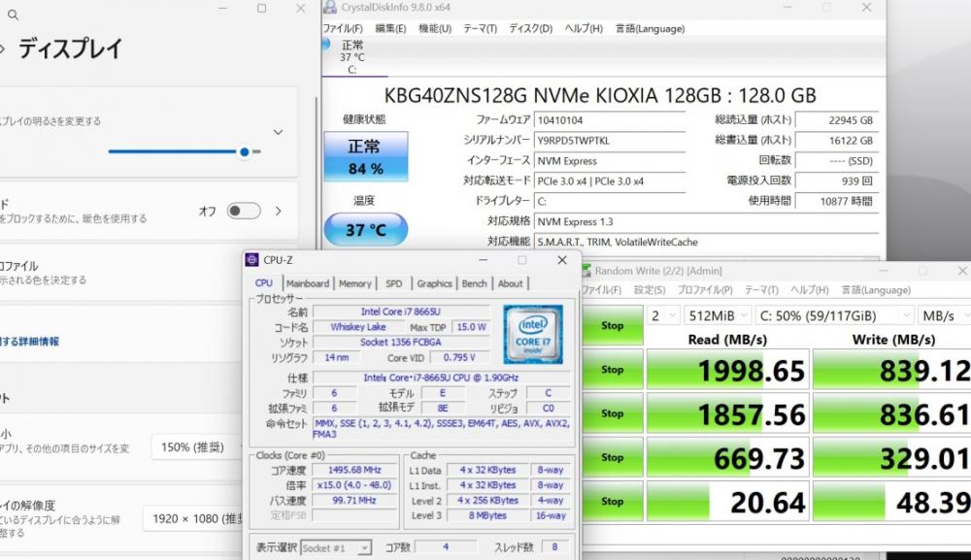Click Stop button beside 1998.65 read result
The height and width of the screenshot is (560, 971).
tap(612, 370)
